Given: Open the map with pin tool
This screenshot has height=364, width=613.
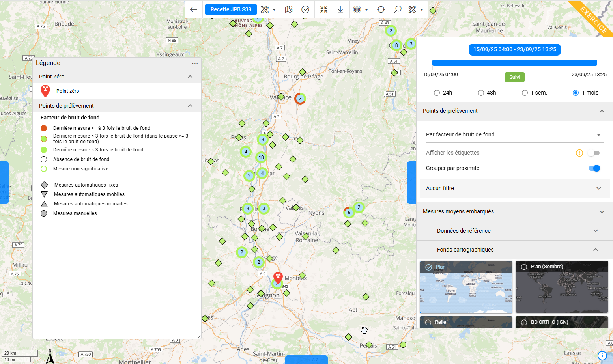Looking at the screenshot, I should click(289, 9).
